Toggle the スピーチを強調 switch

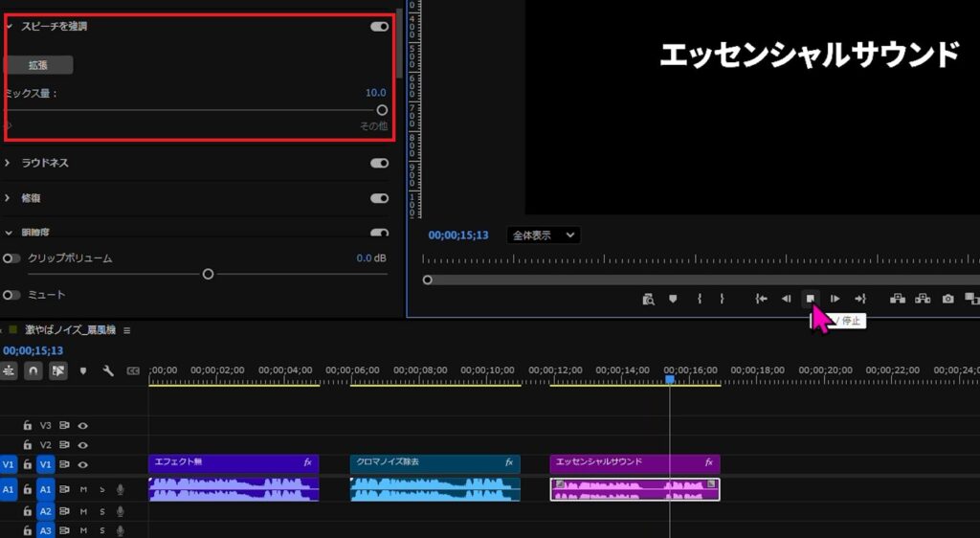tap(379, 27)
